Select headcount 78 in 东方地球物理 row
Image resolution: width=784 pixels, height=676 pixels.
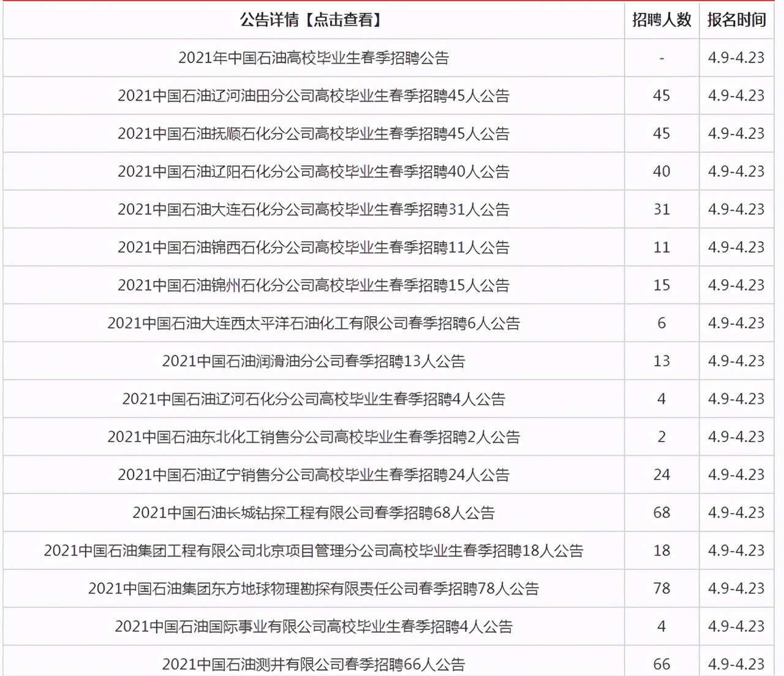(661, 589)
